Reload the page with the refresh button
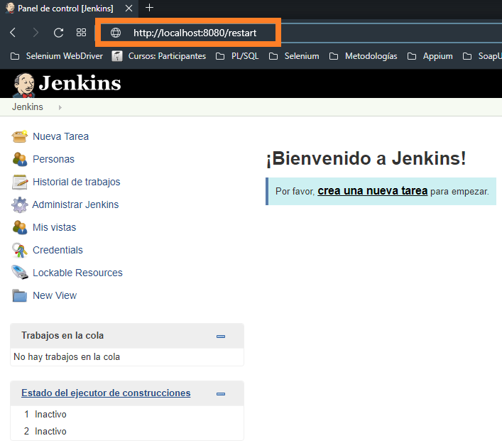Image resolution: width=502 pixels, height=448 pixels. coord(59,33)
